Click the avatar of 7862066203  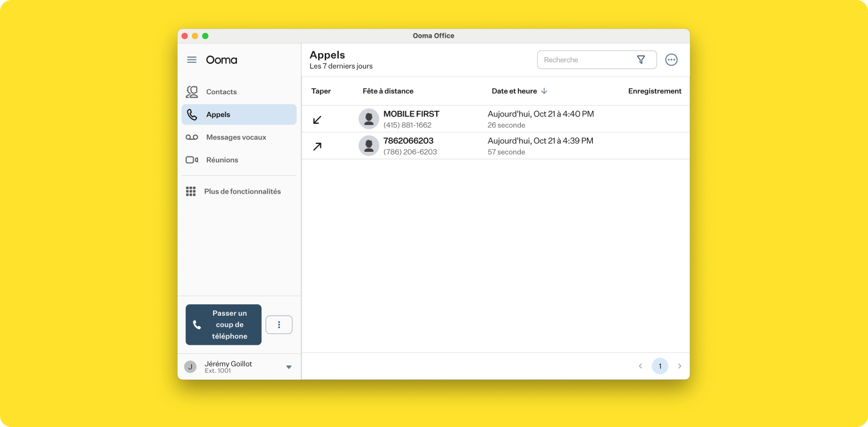(x=369, y=146)
